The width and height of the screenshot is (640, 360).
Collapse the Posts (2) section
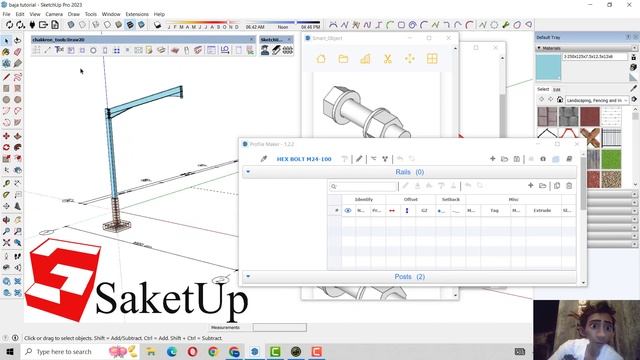tap(248, 276)
